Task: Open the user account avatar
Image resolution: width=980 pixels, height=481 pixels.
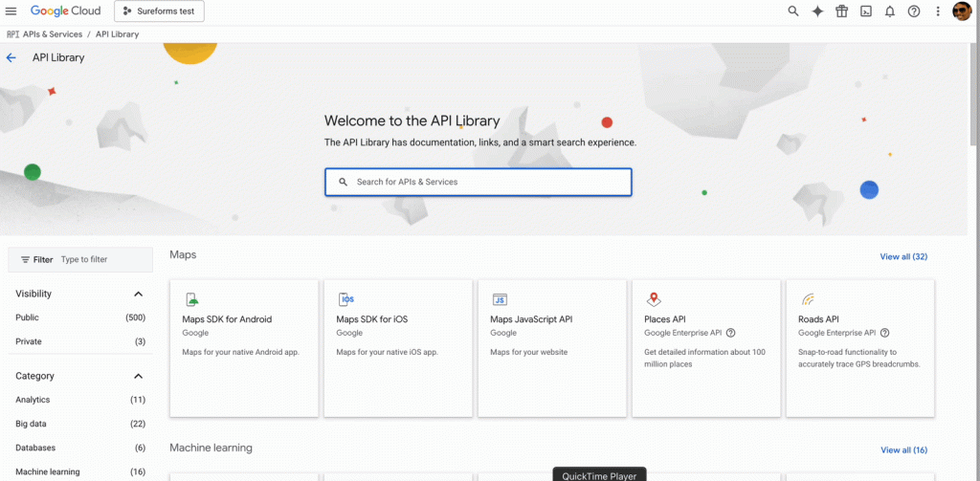Action: coord(961,11)
